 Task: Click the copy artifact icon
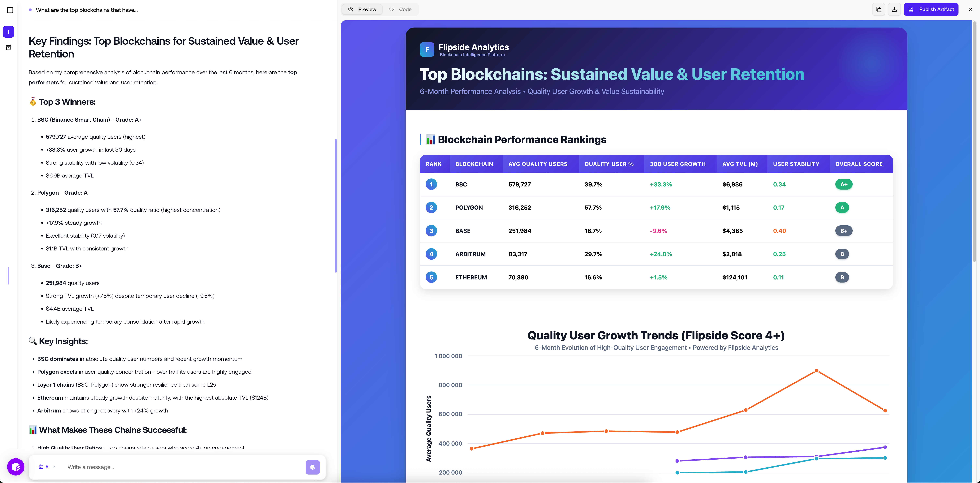coord(878,9)
